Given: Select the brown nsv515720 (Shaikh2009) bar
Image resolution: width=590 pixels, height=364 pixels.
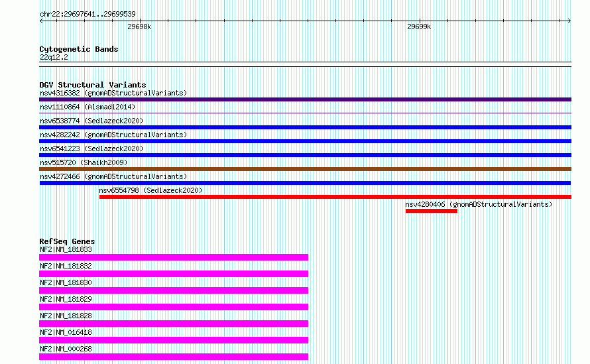Looking at the screenshot, I should (305, 169).
